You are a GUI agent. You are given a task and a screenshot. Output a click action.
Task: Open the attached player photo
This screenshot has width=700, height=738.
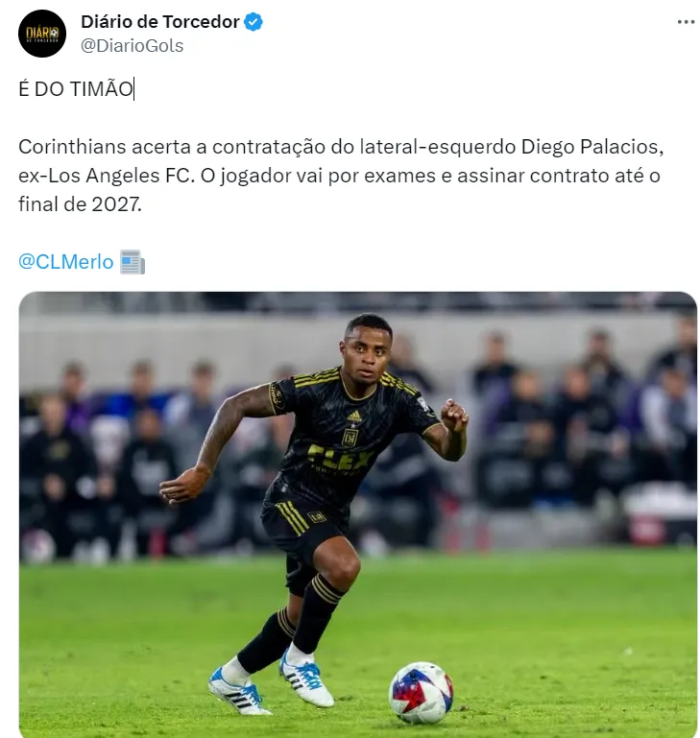tap(357, 514)
